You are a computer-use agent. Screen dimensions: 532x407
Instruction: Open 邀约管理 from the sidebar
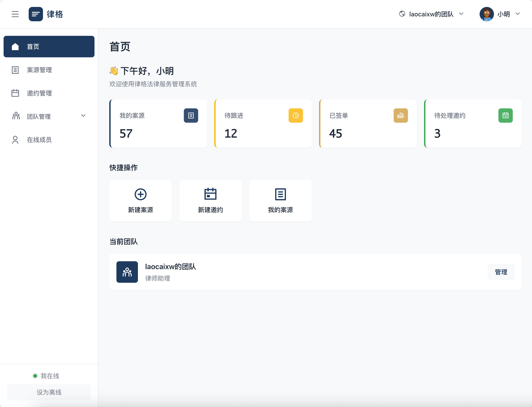(39, 93)
